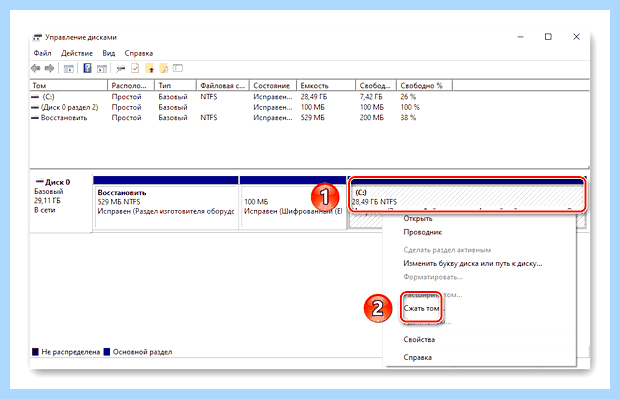Click the toolbar icon right of the action pane icon
This screenshot has width=620, height=399.
[120, 69]
